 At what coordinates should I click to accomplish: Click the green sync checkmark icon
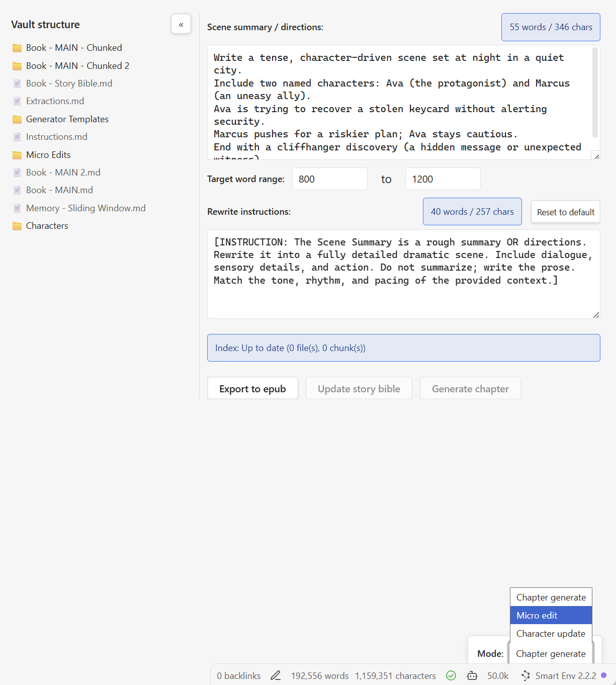pos(451,675)
